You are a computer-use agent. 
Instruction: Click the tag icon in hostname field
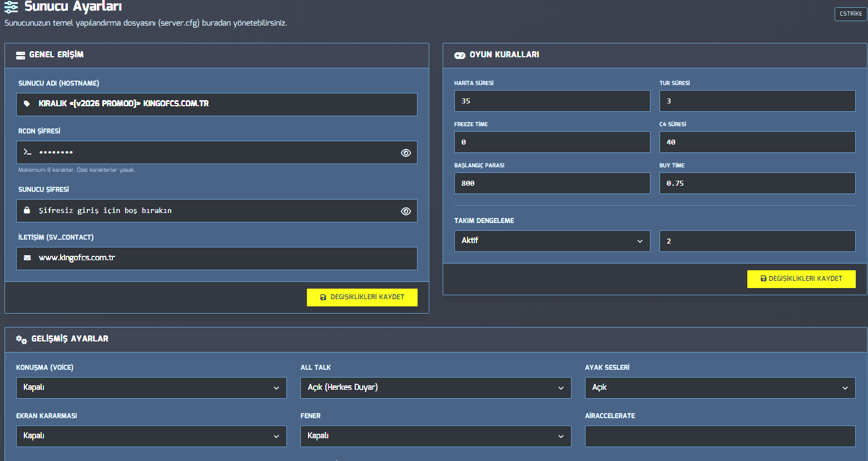tap(27, 103)
